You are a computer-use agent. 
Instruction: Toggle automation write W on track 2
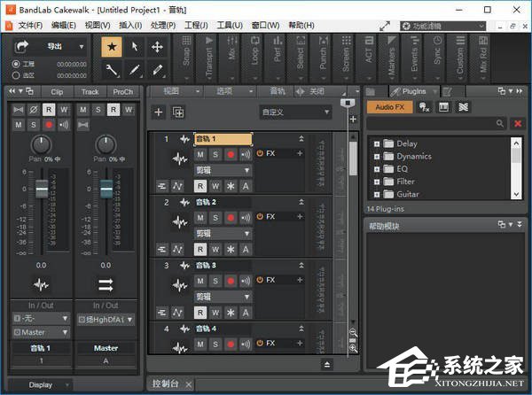pyautogui.click(x=215, y=250)
